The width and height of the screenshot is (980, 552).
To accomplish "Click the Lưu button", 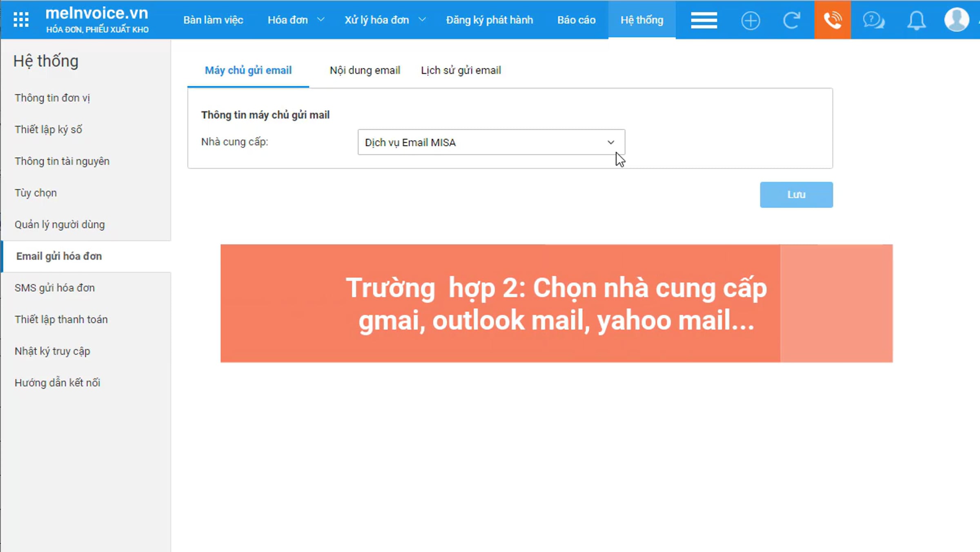I will tap(796, 194).
